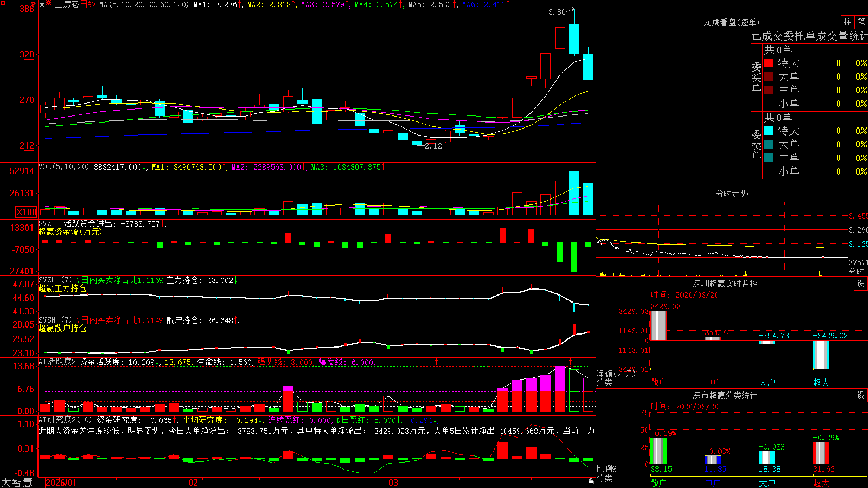
Task: Click the AI活跃度2 indicator label
Action: pyautogui.click(x=58, y=362)
